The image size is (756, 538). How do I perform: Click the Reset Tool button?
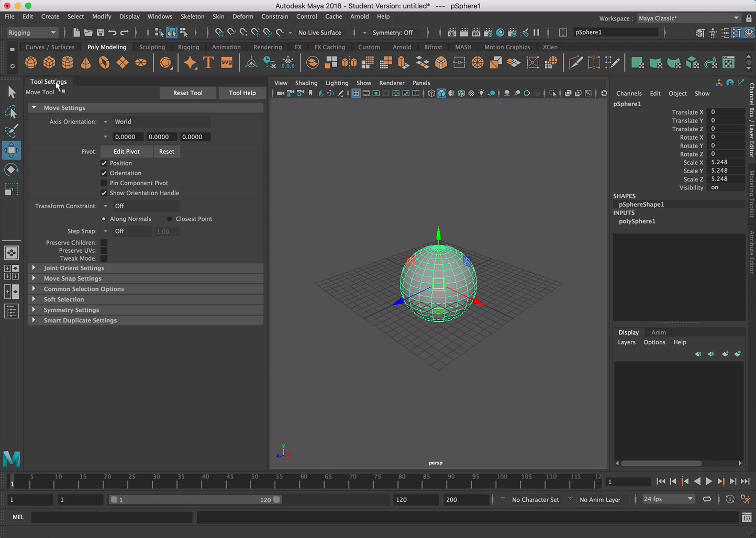coord(187,93)
